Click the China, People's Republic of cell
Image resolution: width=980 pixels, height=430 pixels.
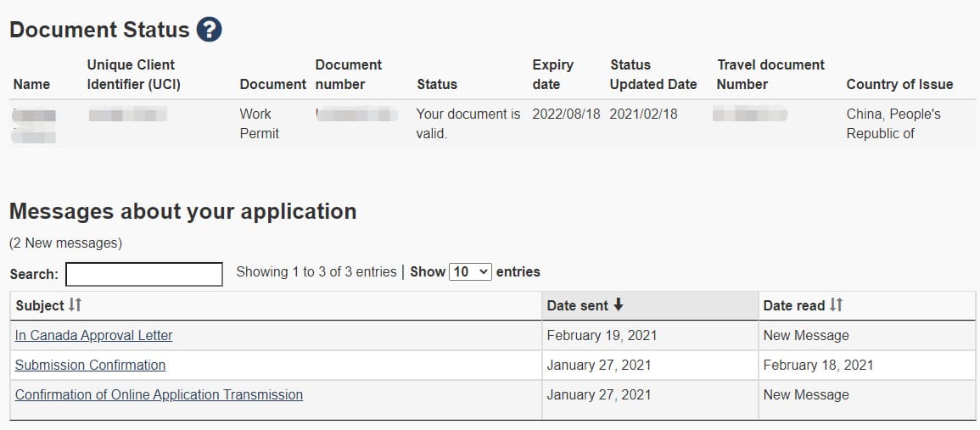click(893, 124)
